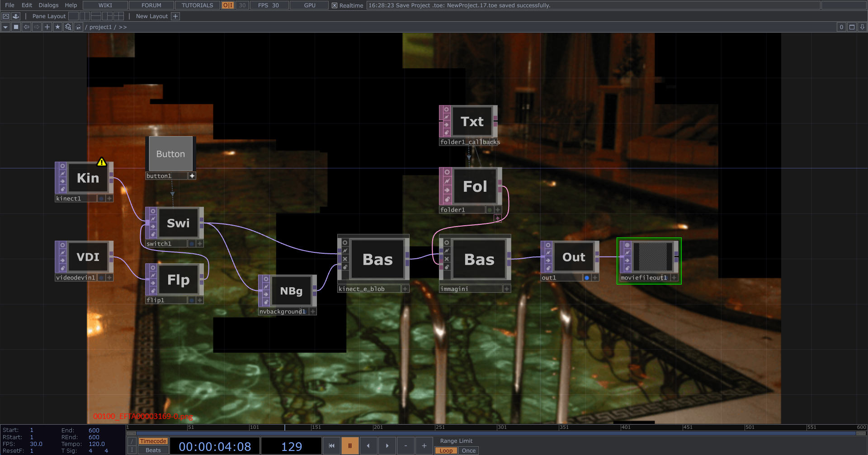Toggle the blue display flag on out1
The image size is (868, 455).
pyautogui.click(x=587, y=278)
